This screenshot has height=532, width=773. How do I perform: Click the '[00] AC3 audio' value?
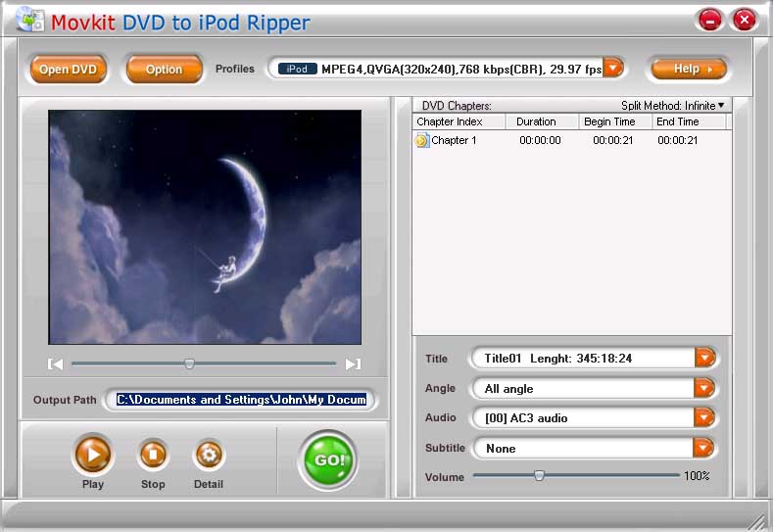(x=526, y=418)
